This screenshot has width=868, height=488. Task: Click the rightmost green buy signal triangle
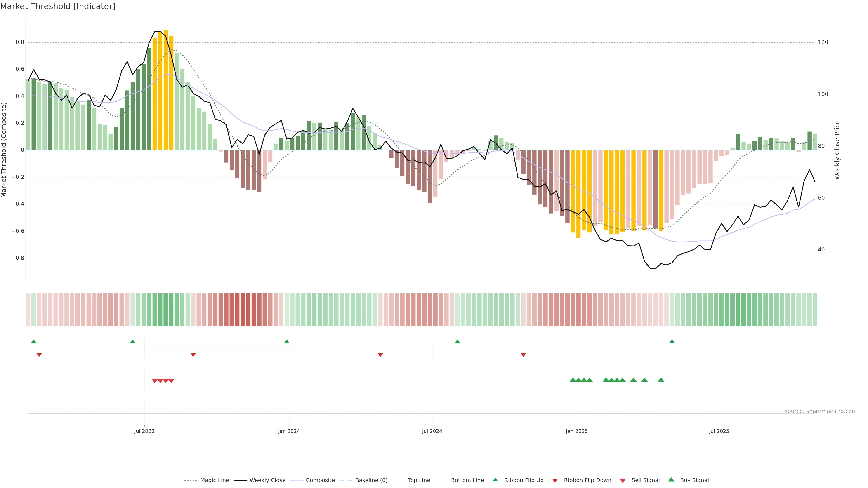[661, 380]
